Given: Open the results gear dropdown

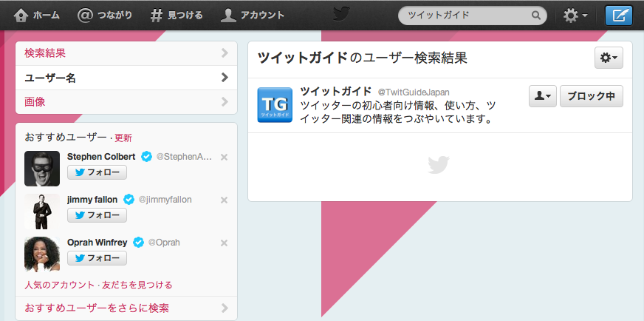Looking at the screenshot, I should pyautogui.click(x=609, y=58).
